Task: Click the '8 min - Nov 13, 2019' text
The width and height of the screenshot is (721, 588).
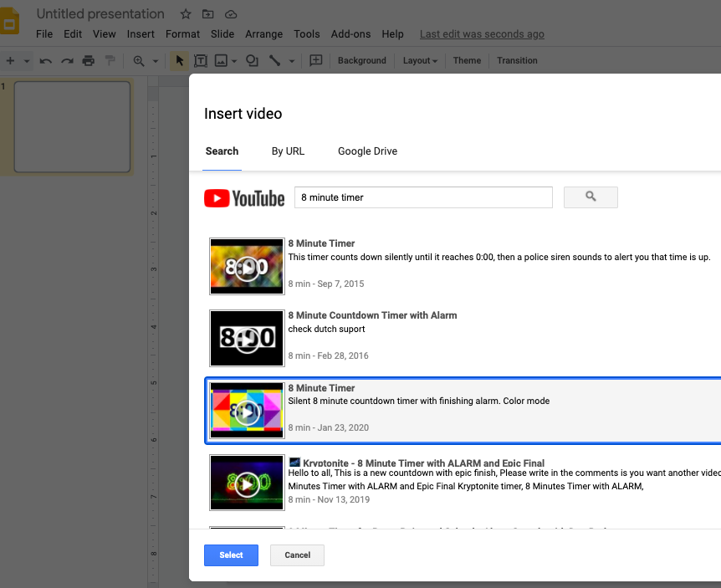Action: tap(329, 499)
